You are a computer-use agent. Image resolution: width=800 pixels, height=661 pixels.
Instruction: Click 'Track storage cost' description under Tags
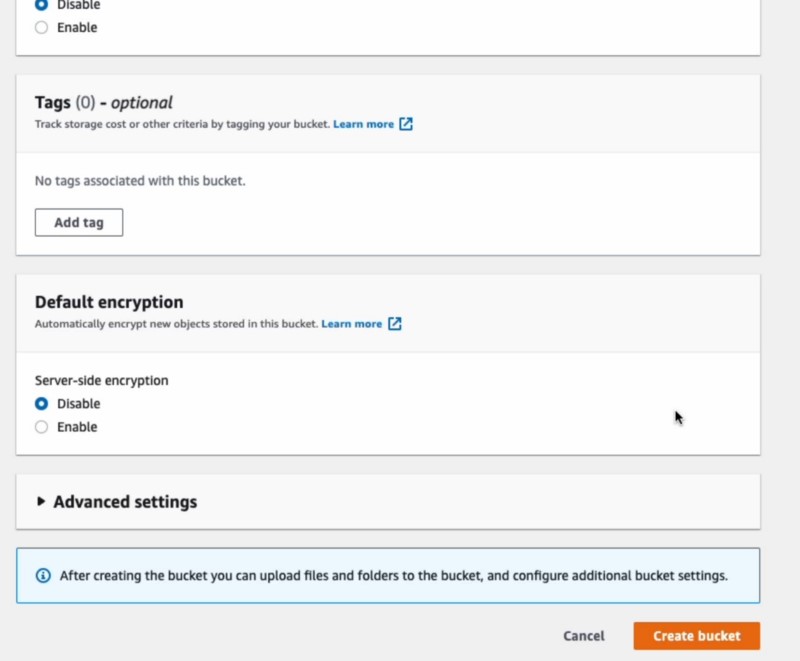tap(181, 125)
